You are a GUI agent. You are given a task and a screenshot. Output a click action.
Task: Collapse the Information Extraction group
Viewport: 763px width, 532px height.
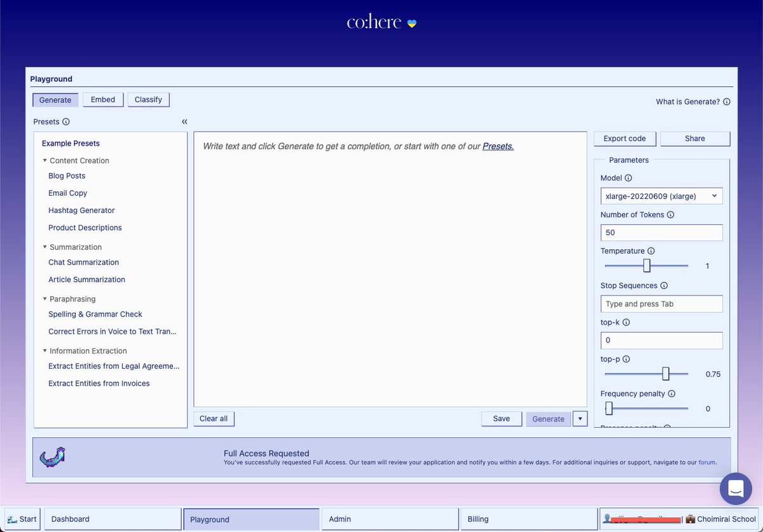pos(45,351)
